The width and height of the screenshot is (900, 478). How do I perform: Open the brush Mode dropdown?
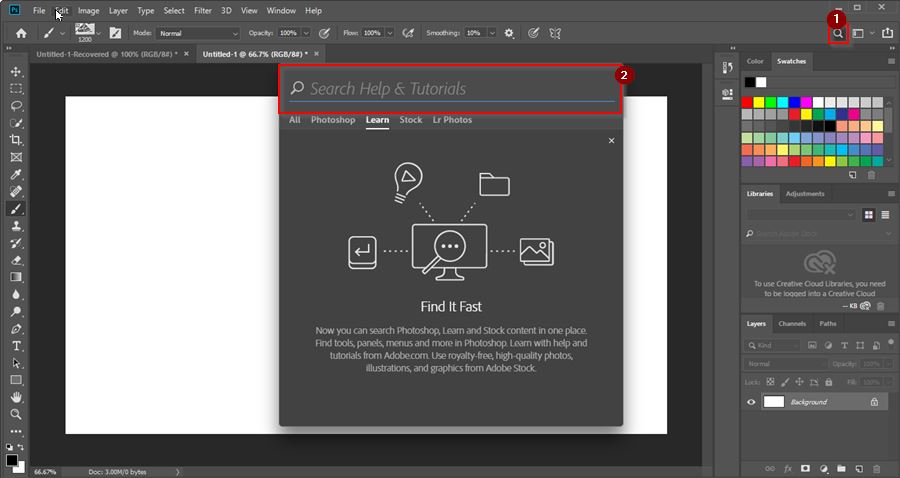pyautogui.click(x=198, y=33)
